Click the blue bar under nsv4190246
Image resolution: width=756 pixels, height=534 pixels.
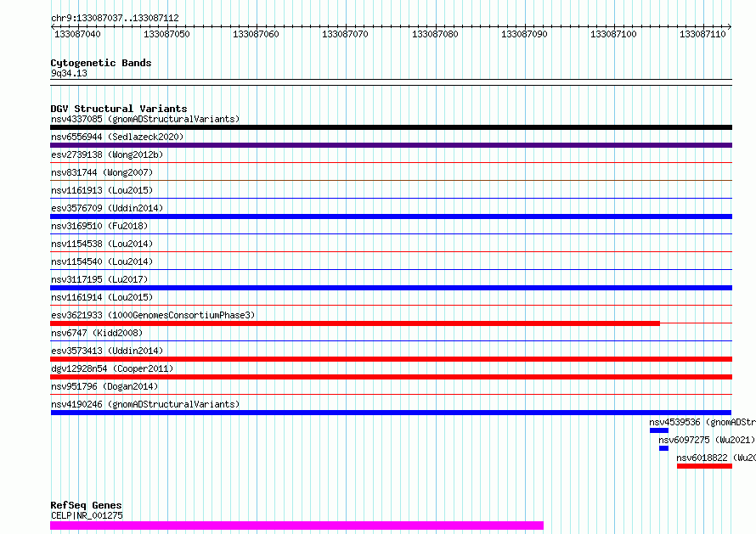(391, 413)
